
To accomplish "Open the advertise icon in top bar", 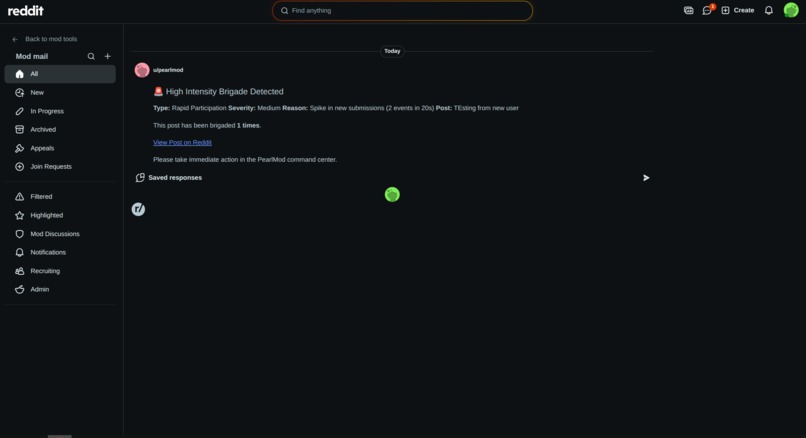I will [x=688, y=10].
